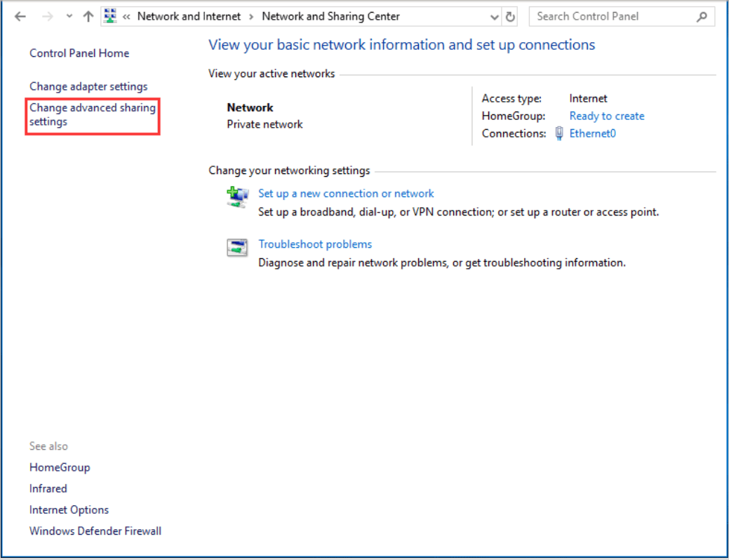Click the Control Panel icon in address bar
729x560 pixels.
click(x=110, y=16)
